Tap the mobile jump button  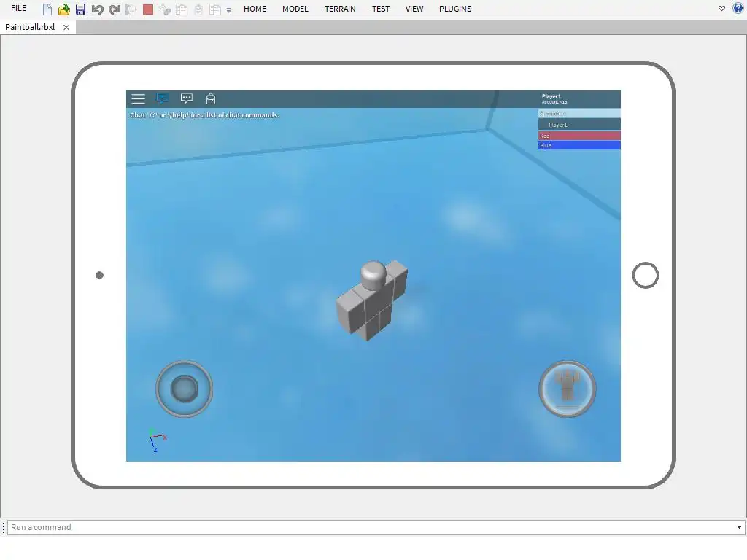[568, 389]
